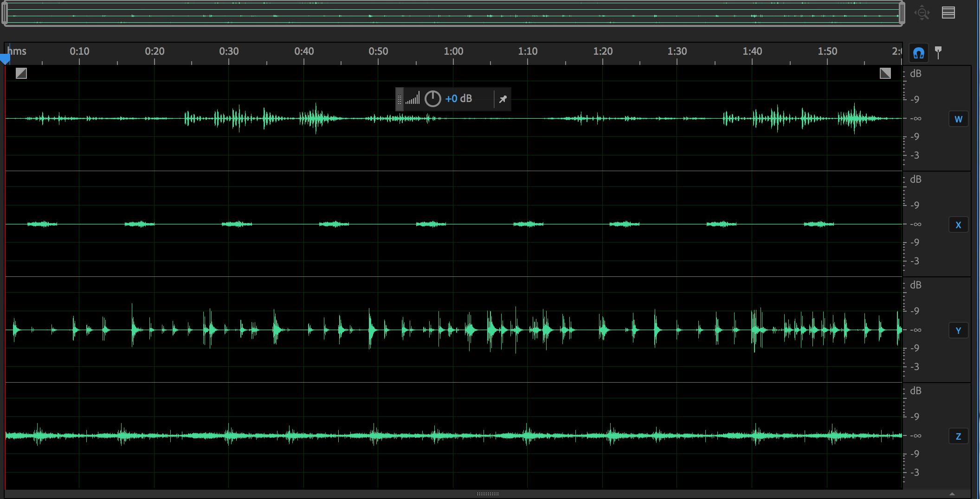Click the dotted panel resize grip at bottom
Screen dimensions: 980x499
pos(487,494)
